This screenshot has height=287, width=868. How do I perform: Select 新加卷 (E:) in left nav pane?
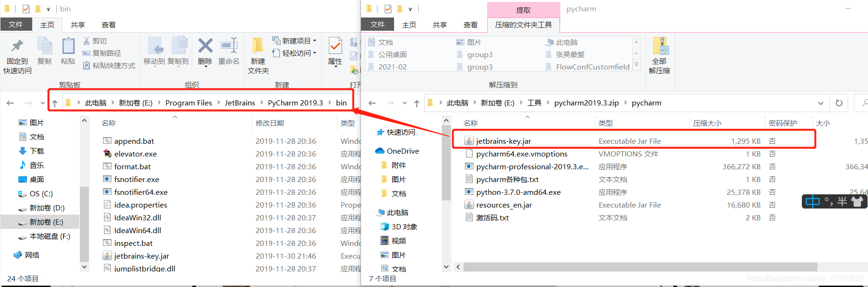pos(41,222)
